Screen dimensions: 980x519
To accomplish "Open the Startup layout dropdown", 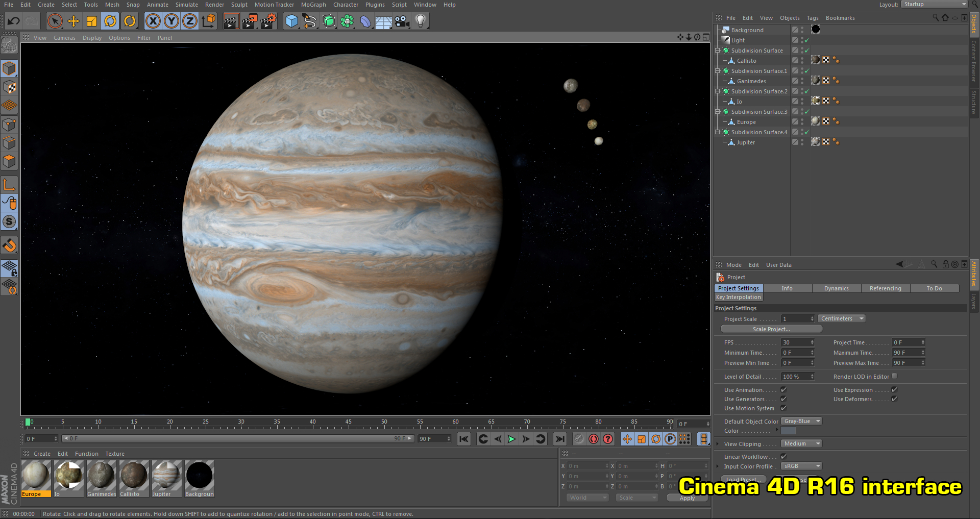I will coord(934,4).
